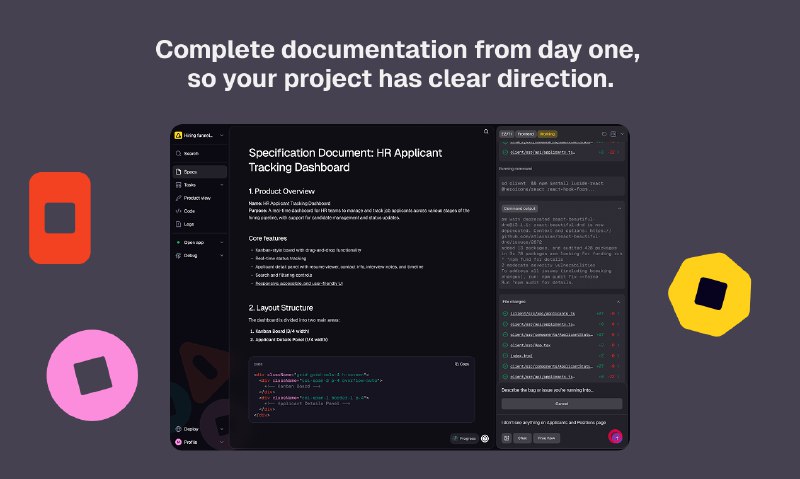The width and height of the screenshot is (800, 479).
Task: Click the chat message input field
Action: (x=555, y=424)
